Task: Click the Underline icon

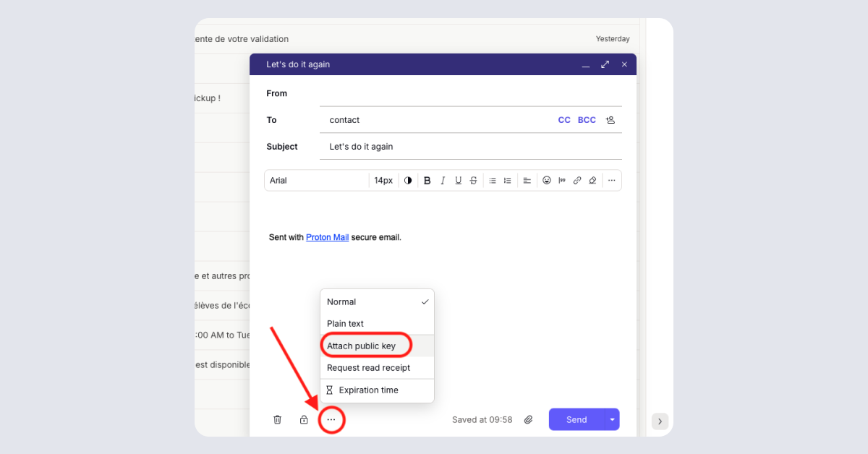Action: pos(458,180)
